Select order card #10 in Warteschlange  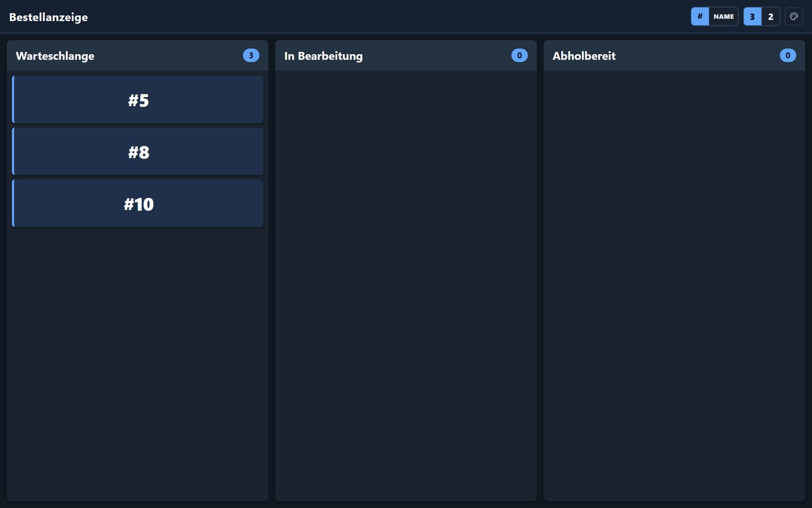coord(137,204)
